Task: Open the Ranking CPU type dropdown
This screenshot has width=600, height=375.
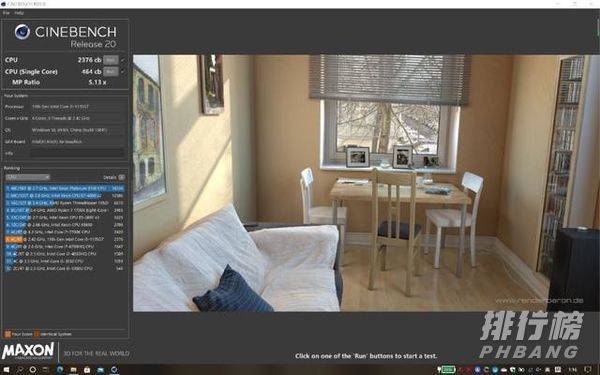Action: tap(28, 177)
